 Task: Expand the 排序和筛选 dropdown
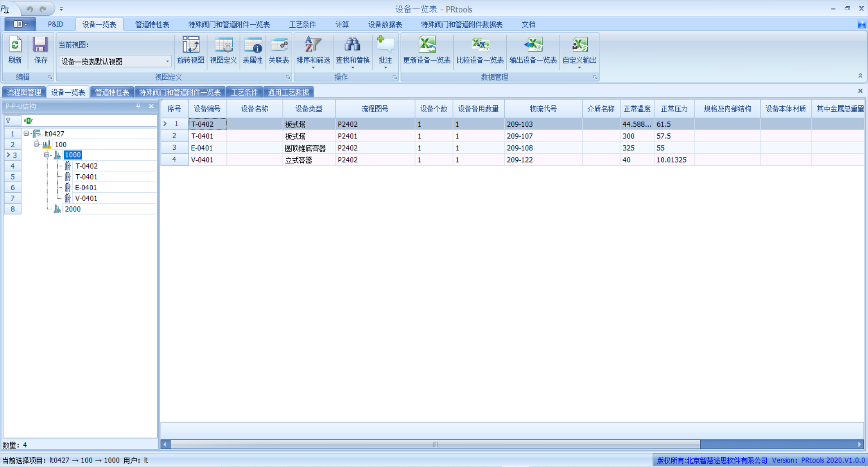click(x=313, y=67)
